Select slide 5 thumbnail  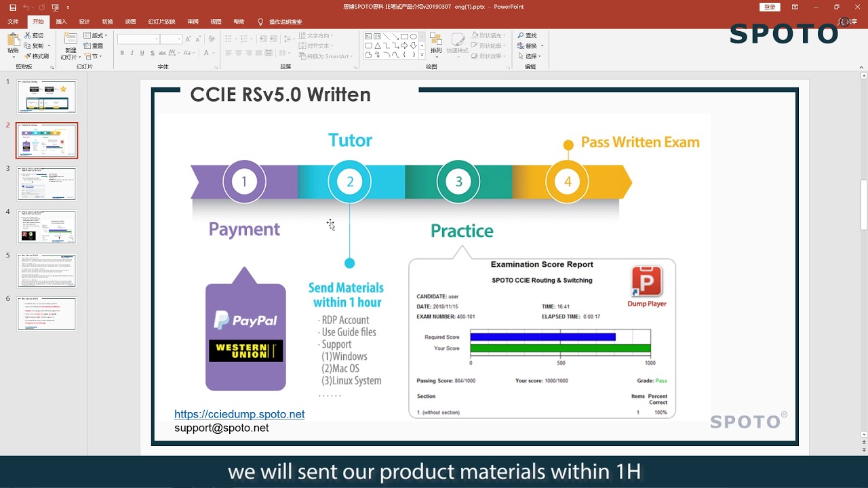click(x=47, y=270)
